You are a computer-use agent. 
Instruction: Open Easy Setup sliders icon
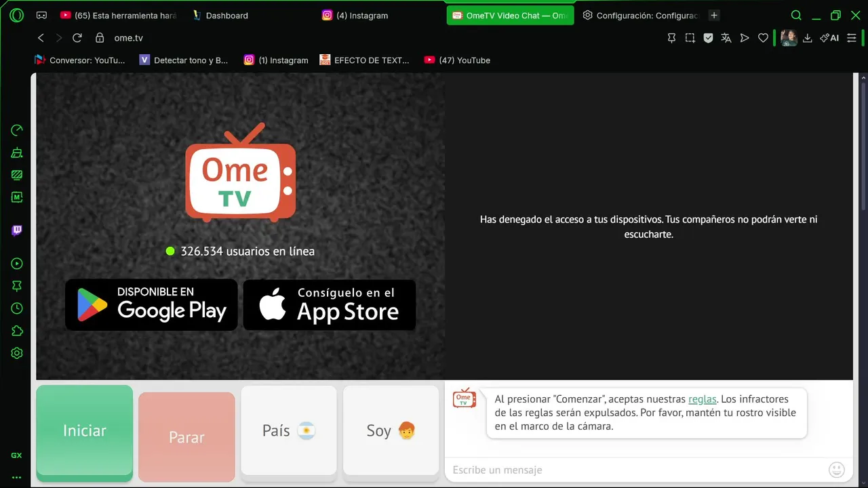pos(852,38)
